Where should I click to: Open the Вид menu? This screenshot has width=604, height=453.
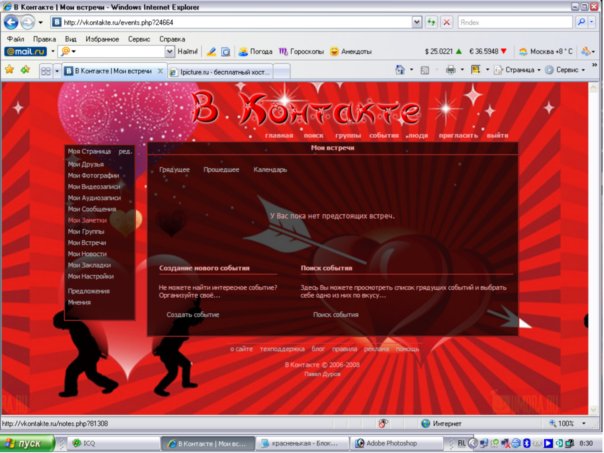click(70, 39)
